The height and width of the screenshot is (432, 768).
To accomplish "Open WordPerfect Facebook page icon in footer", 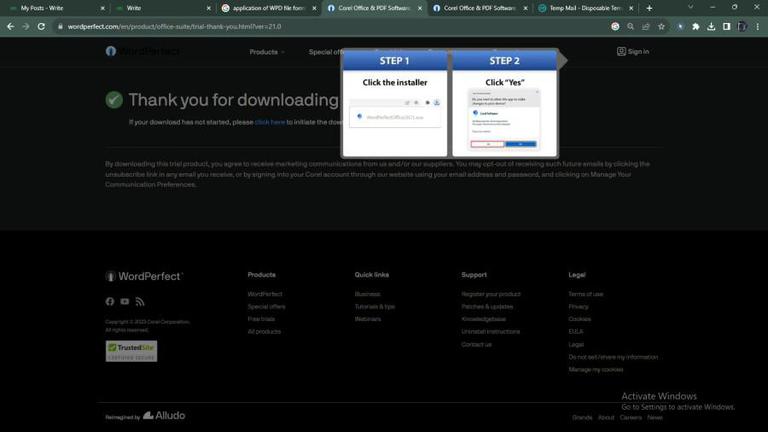I will click(110, 301).
